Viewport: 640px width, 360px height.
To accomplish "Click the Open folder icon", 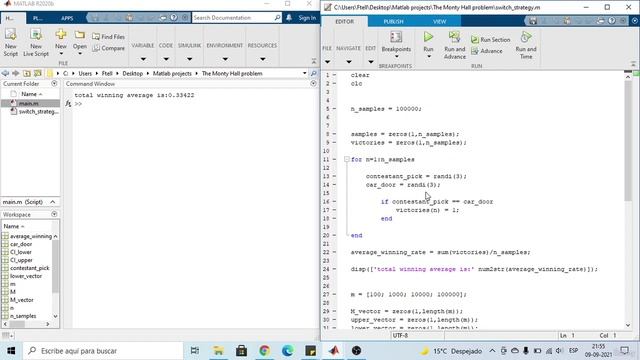I will [x=80, y=35].
